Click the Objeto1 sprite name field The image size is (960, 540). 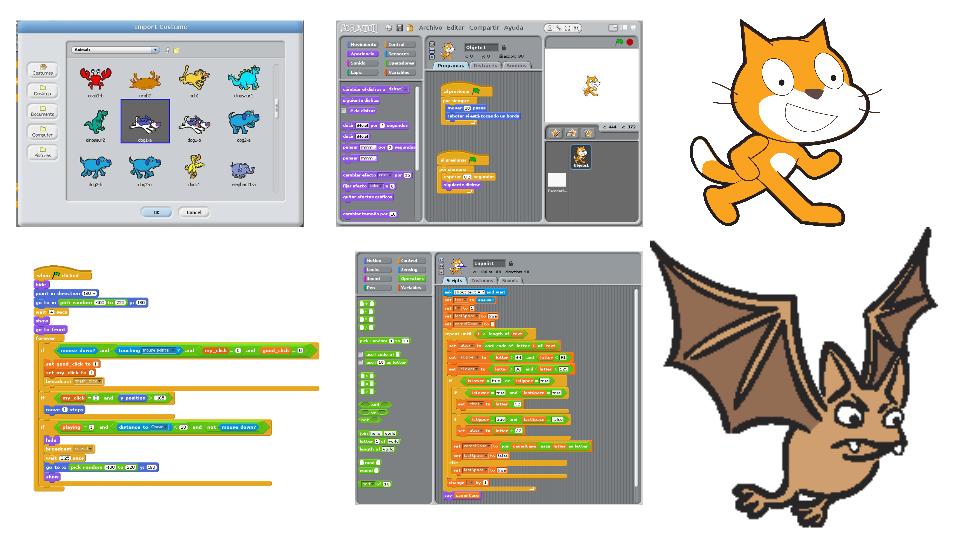[481, 47]
